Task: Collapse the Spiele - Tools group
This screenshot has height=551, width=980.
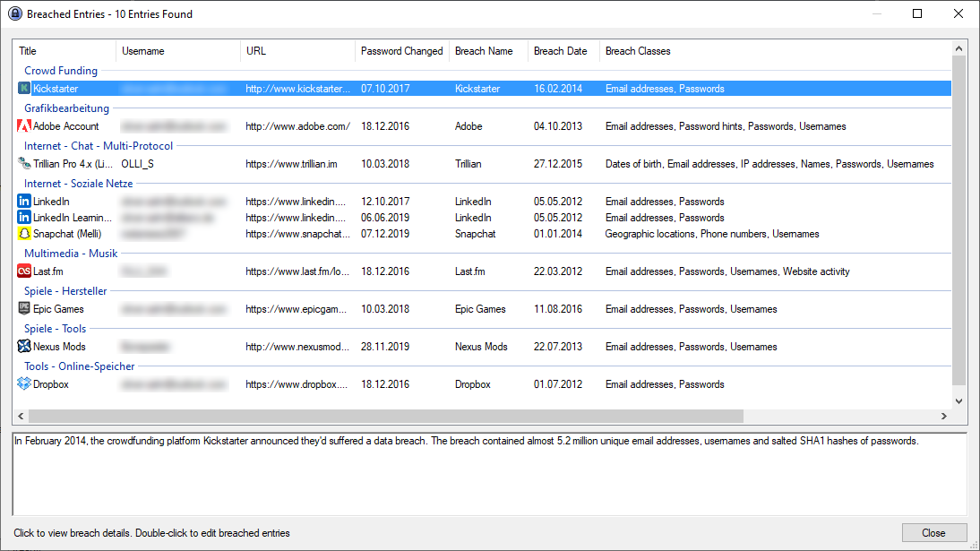Action: tap(55, 328)
